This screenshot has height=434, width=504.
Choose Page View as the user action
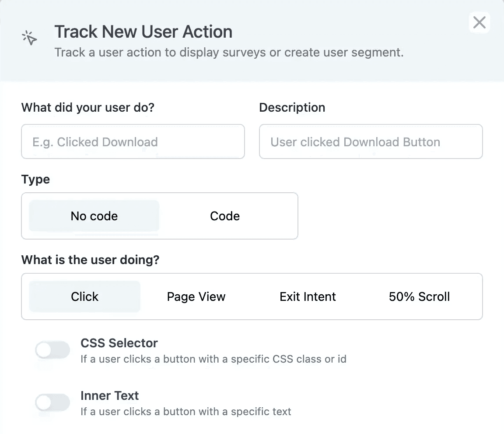[196, 296]
